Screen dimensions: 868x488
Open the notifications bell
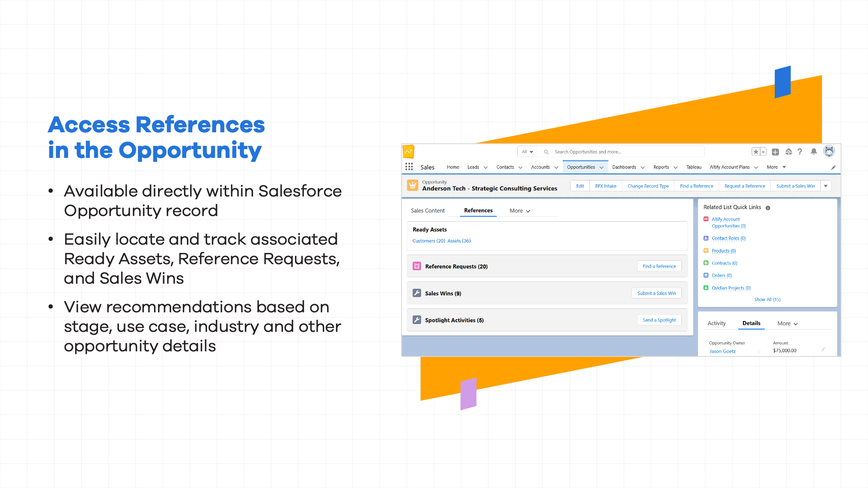point(814,152)
